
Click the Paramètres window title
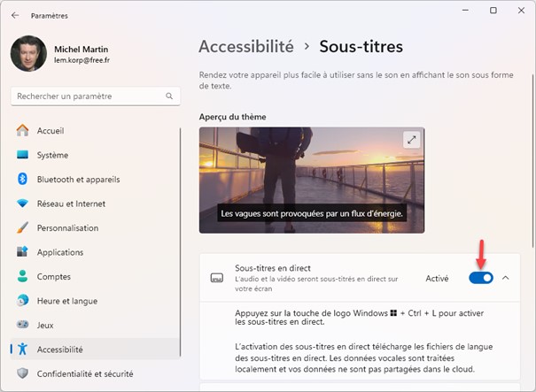(x=50, y=16)
